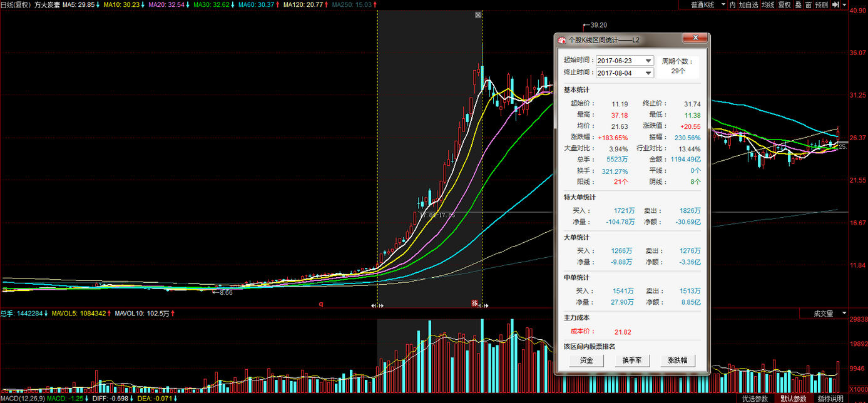Expand the 起始时间 start date picker
The height and width of the screenshot is (403, 868).
pyautogui.click(x=648, y=61)
